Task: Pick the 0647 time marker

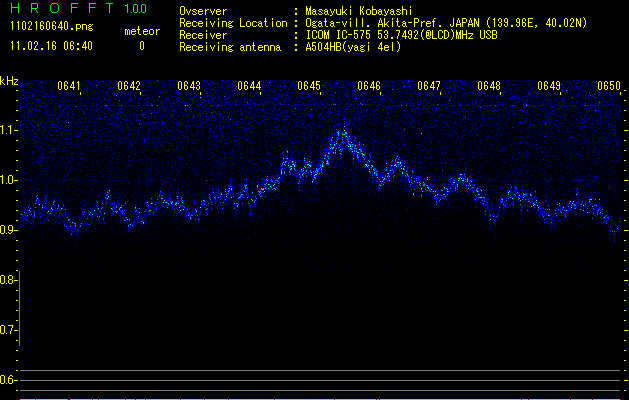Action: click(x=429, y=86)
